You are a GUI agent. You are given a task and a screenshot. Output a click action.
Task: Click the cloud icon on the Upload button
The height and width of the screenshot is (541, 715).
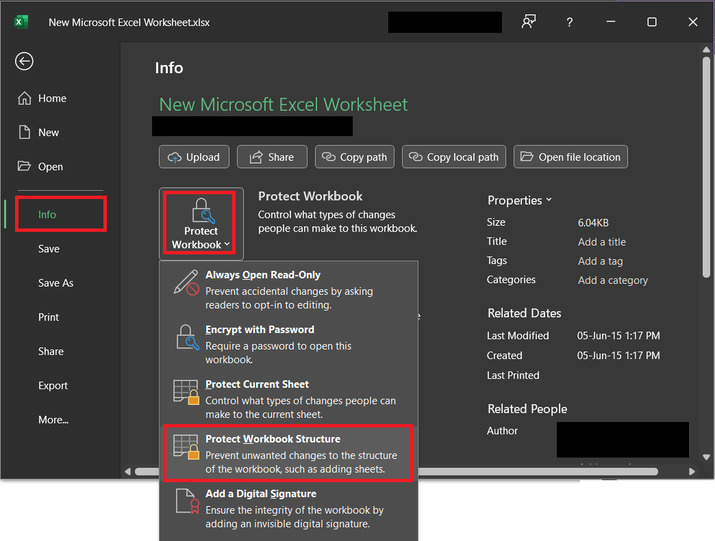point(175,157)
